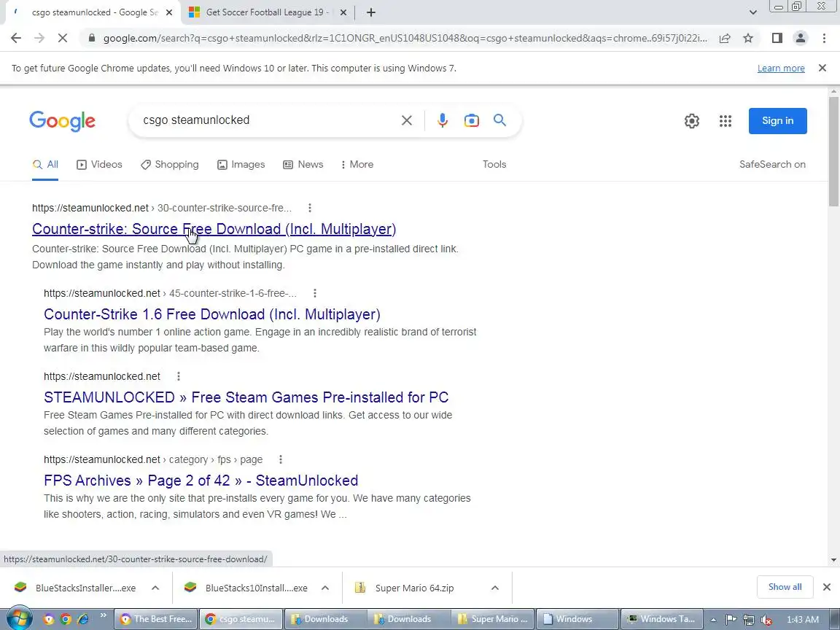
Task: Open the Windows Notepad taskbar button
Action: (x=577, y=619)
